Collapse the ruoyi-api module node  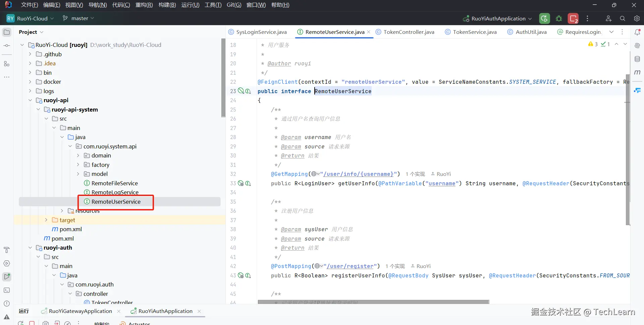pos(30,100)
